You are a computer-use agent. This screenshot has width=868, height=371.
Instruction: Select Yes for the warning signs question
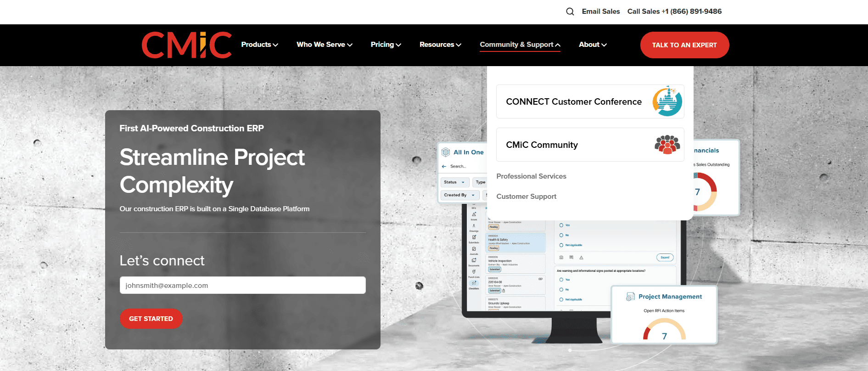(x=561, y=280)
